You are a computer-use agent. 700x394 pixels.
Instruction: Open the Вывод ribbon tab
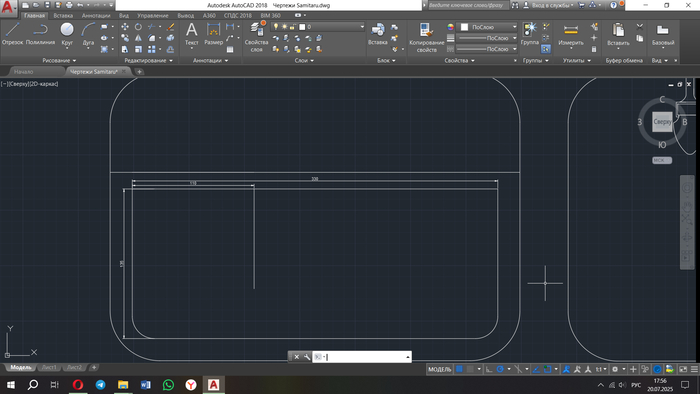tap(186, 16)
